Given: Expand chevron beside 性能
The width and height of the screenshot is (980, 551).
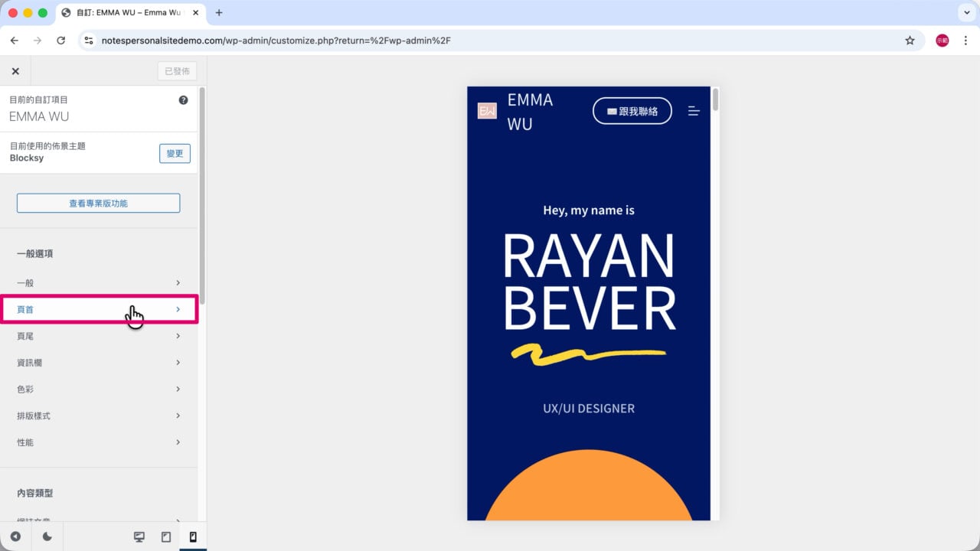Looking at the screenshot, I should [178, 442].
